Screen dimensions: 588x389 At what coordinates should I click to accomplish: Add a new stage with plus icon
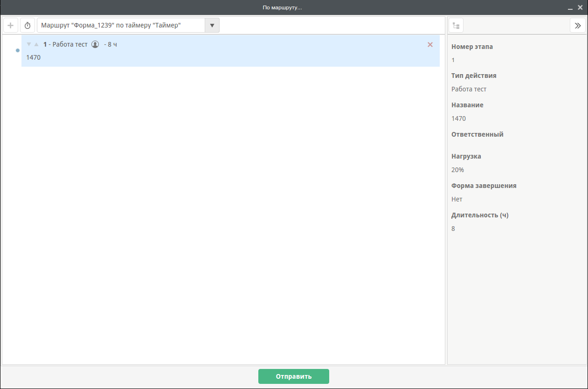click(11, 25)
